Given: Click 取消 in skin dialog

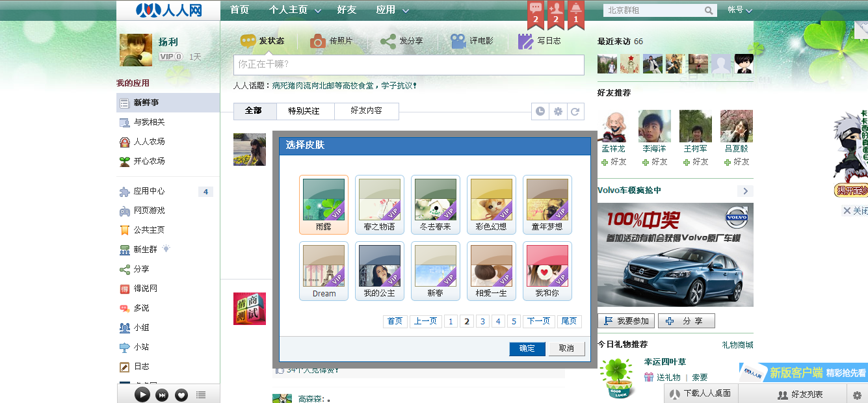Looking at the screenshot, I should 566,348.
